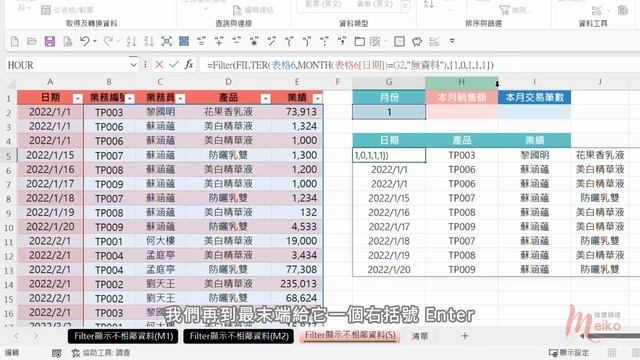Redo the last undone action
Viewport: 640px width, 360px height.
pos(109,41)
